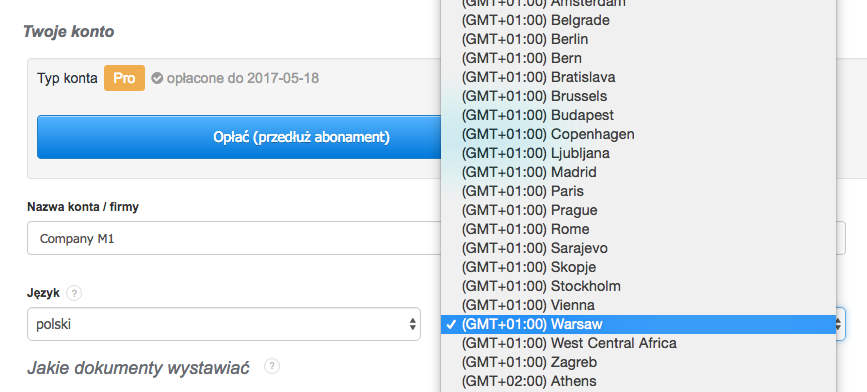Choose (GMT+01:00) Copenhagen timezone
This screenshot has height=392, width=867.
639,134
